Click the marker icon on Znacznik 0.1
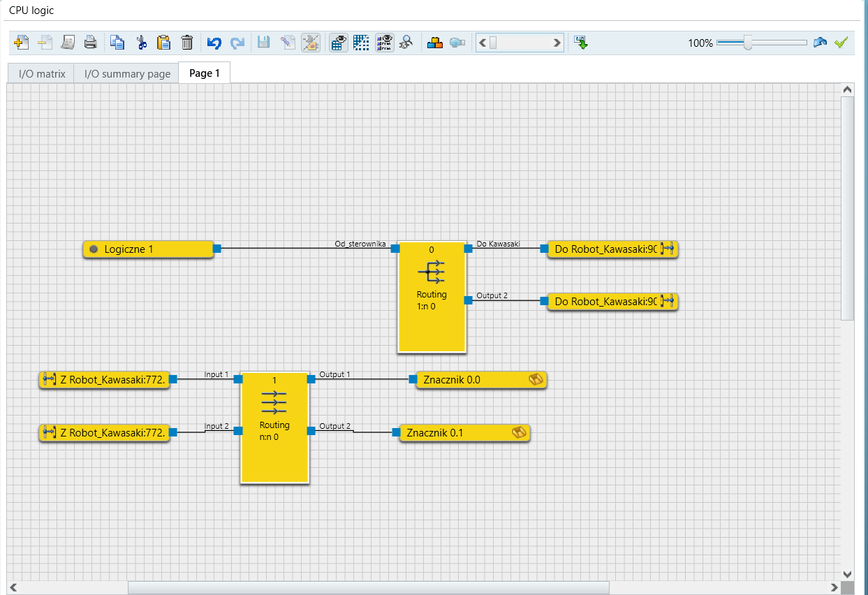The height and width of the screenshot is (595, 868). 519,433
